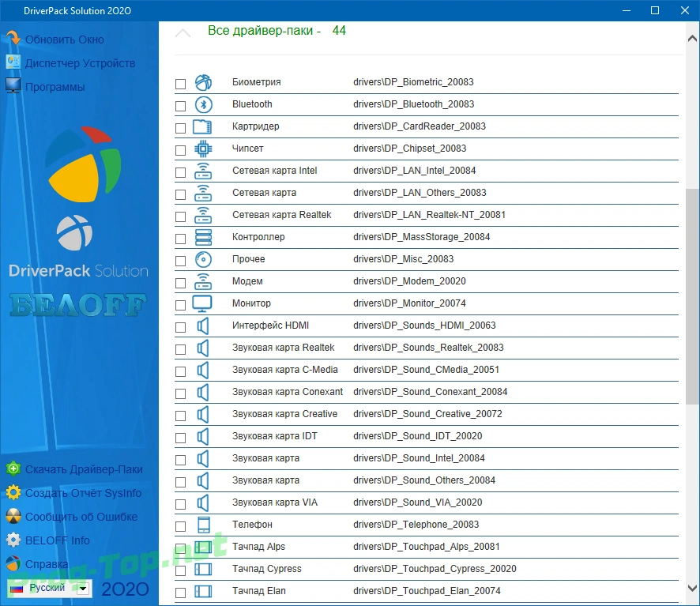Viewport: 700px width, 606px height.
Task: Click the Звуковая карта Conexant speaker icon
Action: pos(203,392)
